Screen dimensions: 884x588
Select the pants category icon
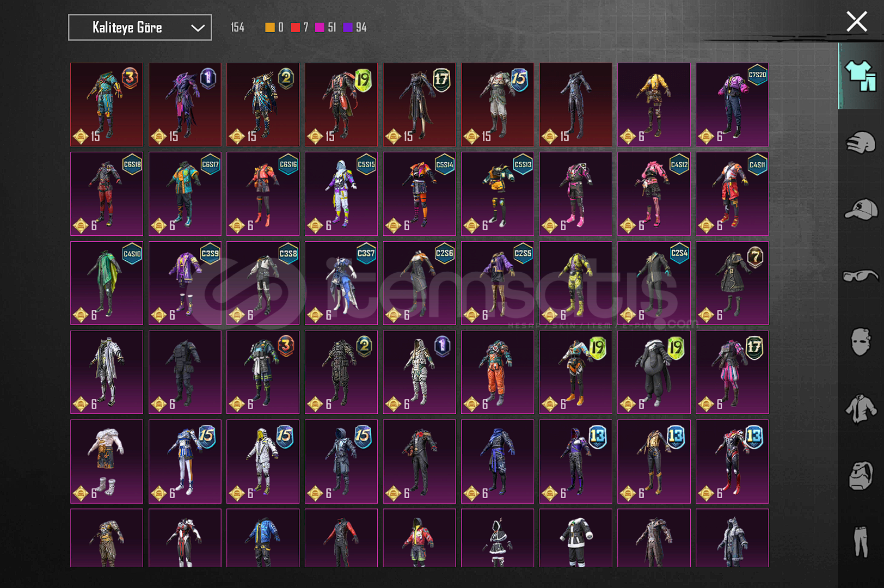click(x=861, y=541)
